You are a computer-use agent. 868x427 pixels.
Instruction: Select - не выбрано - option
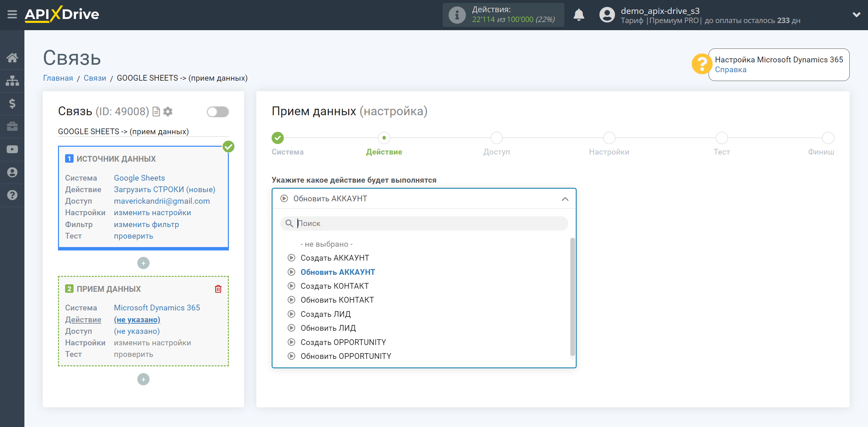(327, 244)
